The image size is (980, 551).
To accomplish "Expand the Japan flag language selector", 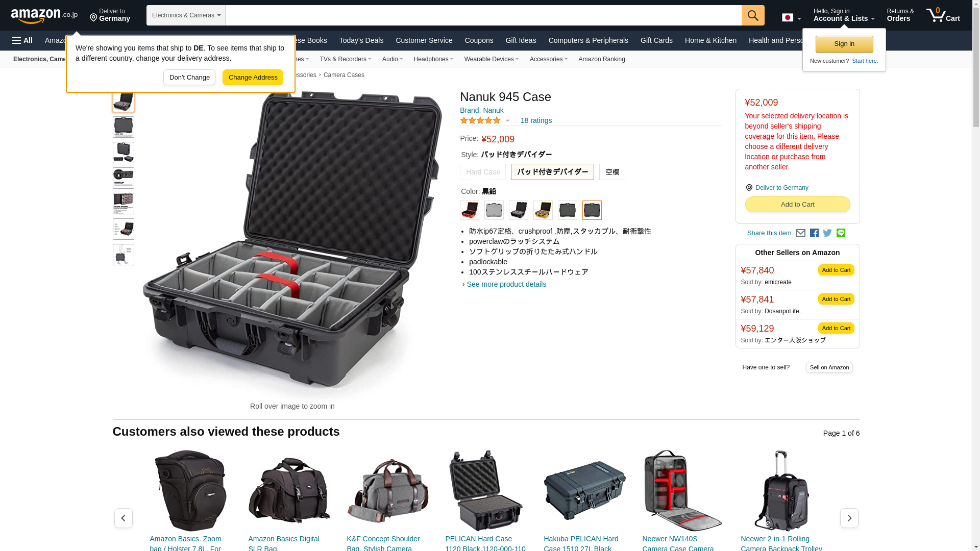I will (791, 18).
